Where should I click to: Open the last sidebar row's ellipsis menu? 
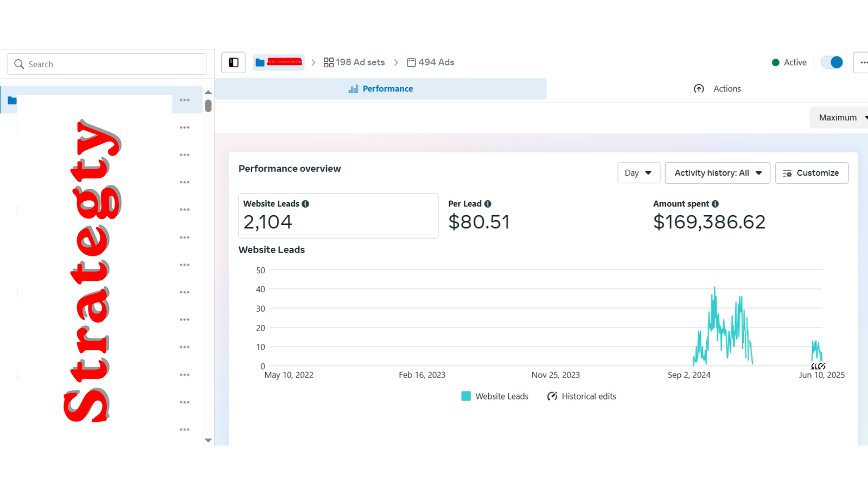coord(184,429)
